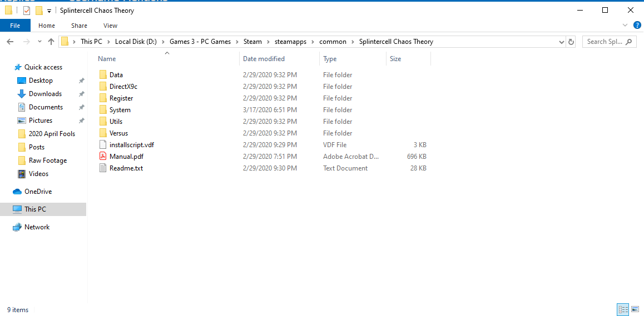Screen dimensions: 644x316
Task: Go back with the Back arrow
Action: click(11, 42)
